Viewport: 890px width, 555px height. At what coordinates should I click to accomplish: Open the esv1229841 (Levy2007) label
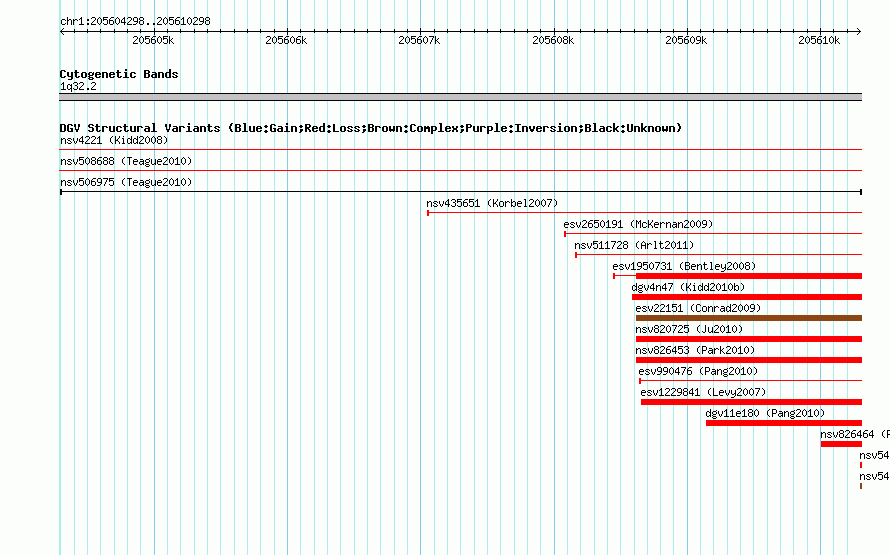point(703,392)
